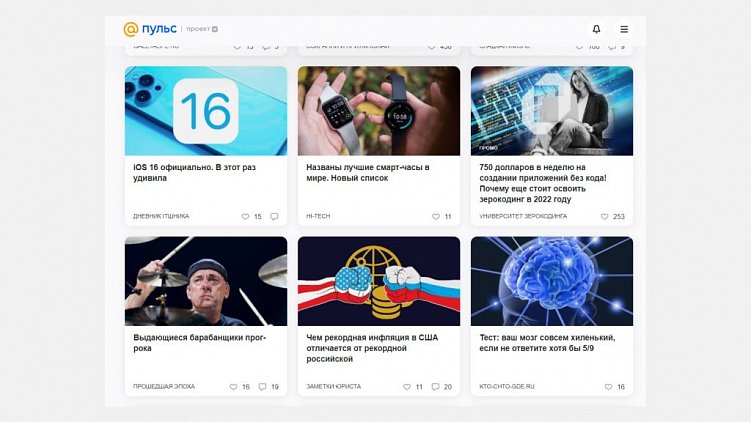This screenshot has height=422, width=751.
Task: Open source ДНЕВНИК ITШНИКА
Action: [x=161, y=217]
